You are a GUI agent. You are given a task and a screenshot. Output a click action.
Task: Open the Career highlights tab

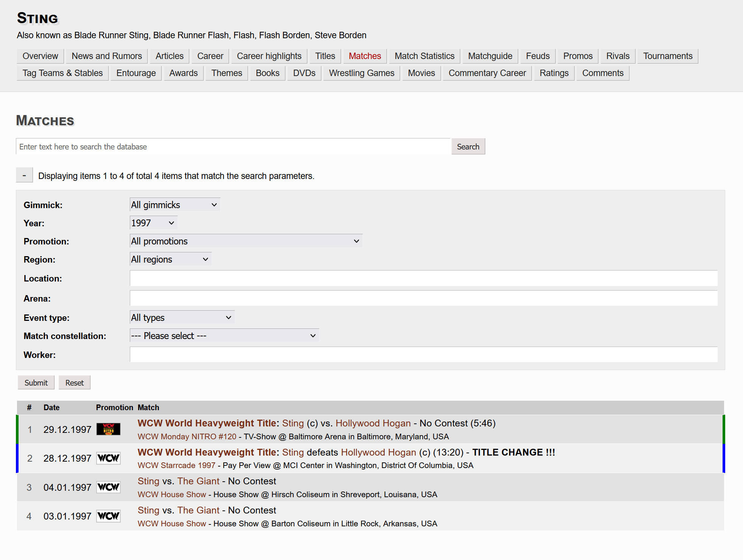269,56
